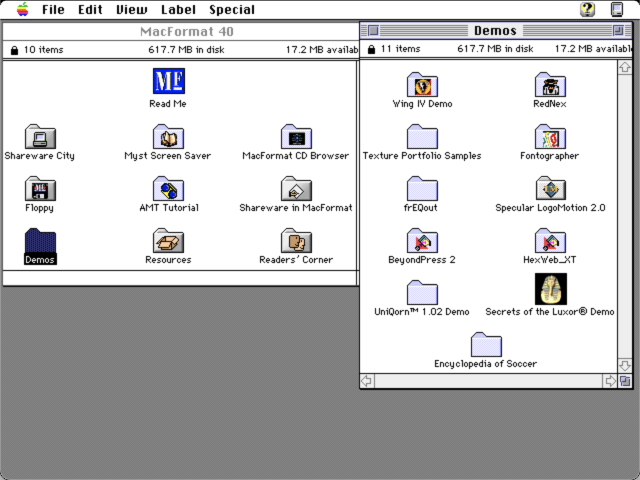Select the Shareware in MacFormat folder
The height and width of the screenshot is (480, 640).
click(296, 189)
